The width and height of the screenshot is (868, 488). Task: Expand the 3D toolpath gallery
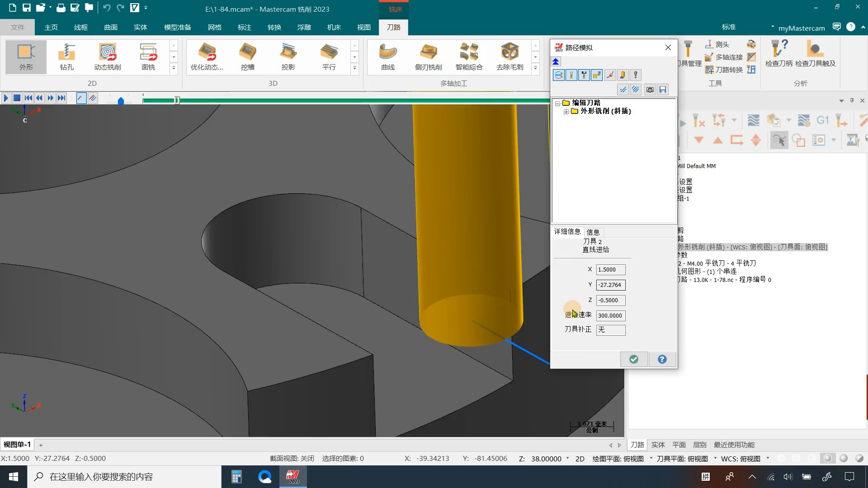tap(354, 68)
